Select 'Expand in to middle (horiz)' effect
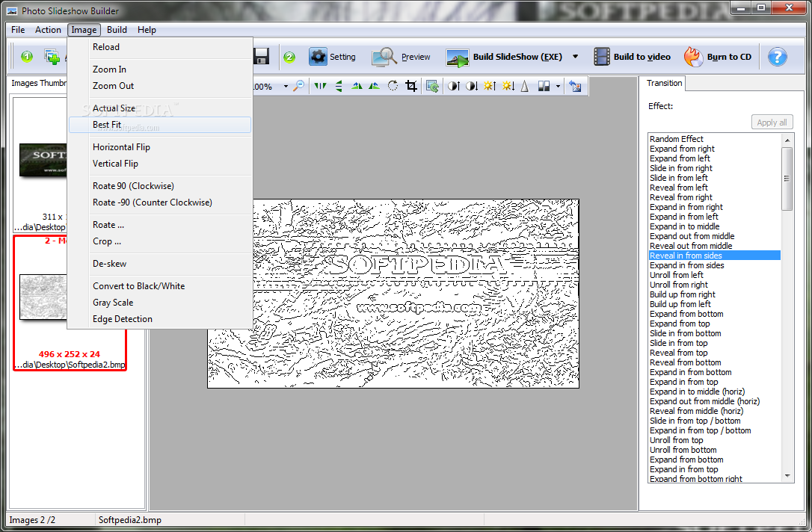The width and height of the screenshot is (812, 532). click(x=715, y=392)
